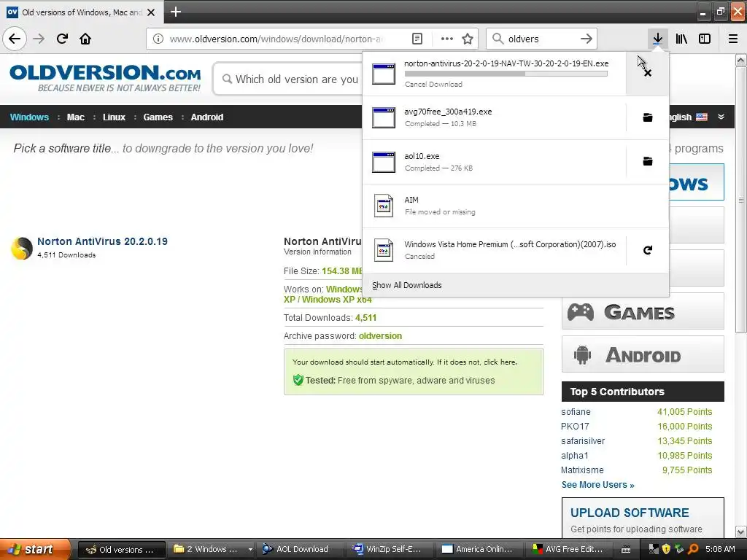Open the Games category button

[643, 312]
